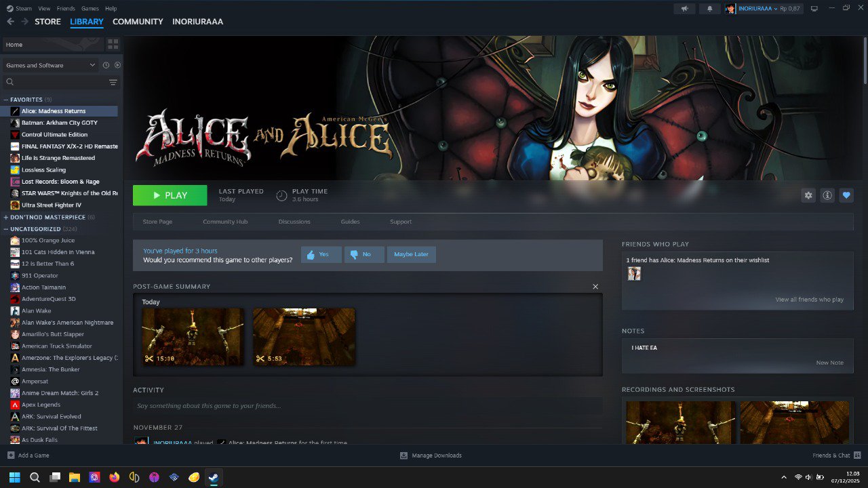
Task: Open the game settings gear icon
Action: pos(808,195)
